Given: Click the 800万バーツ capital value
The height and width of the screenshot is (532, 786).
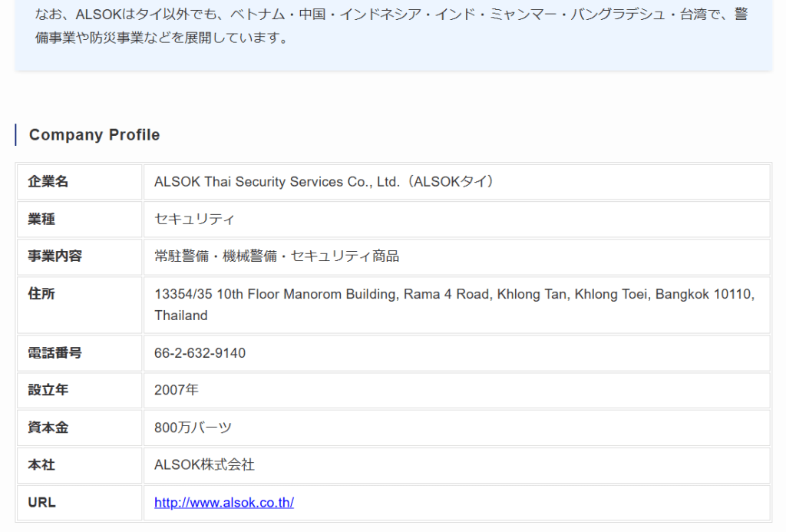Looking at the screenshot, I should tap(193, 428).
